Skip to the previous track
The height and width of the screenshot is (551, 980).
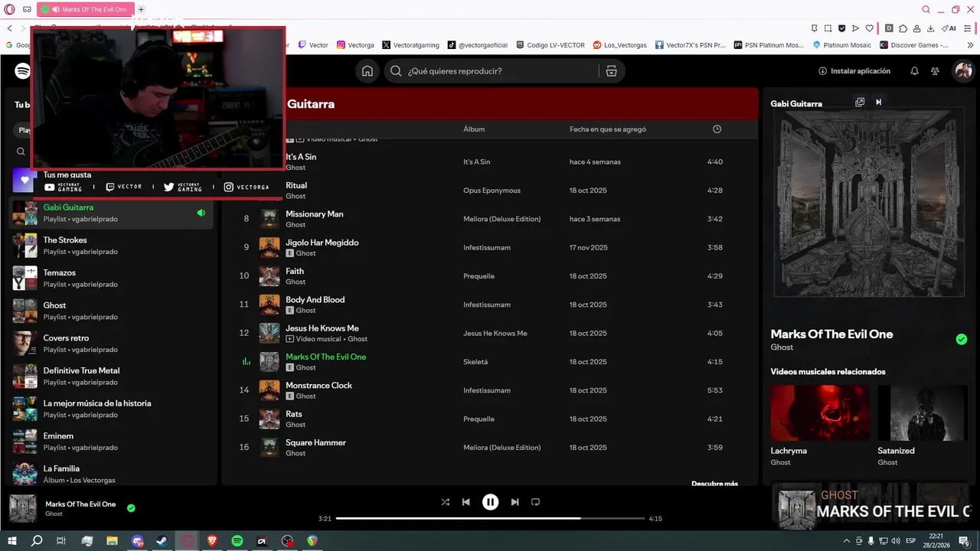point(465,502)
